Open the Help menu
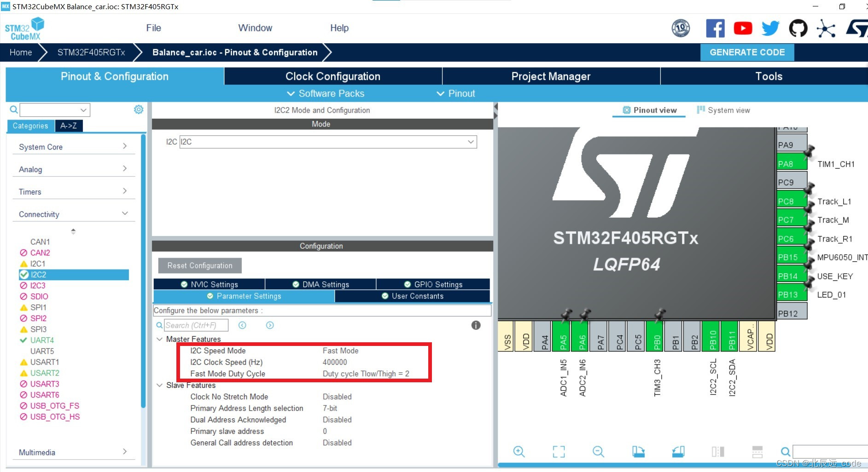The width and height of the screenshot is (868, 472). pyautogui.click(x=339, y=28)
